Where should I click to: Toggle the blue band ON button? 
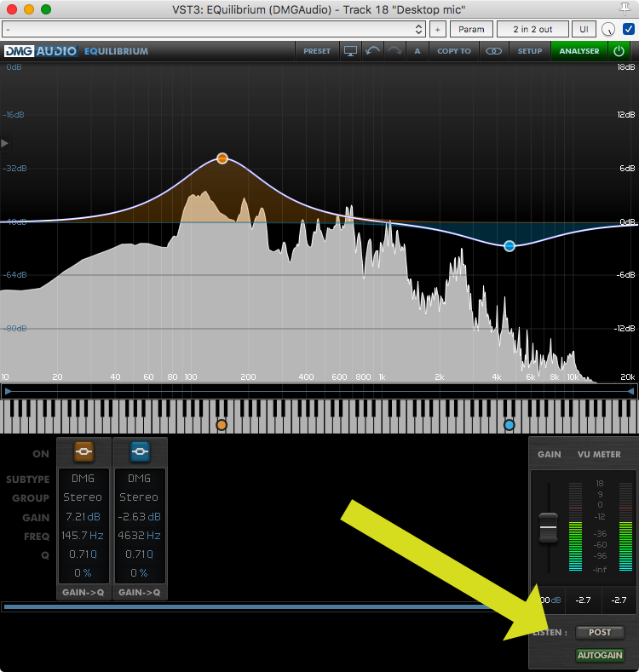click(140, 452)
